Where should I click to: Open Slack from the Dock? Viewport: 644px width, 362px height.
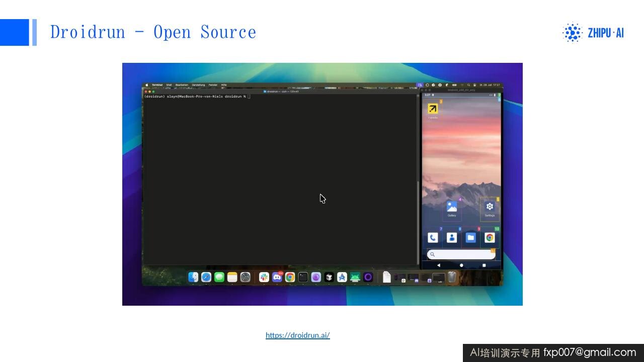coord(264,277)
